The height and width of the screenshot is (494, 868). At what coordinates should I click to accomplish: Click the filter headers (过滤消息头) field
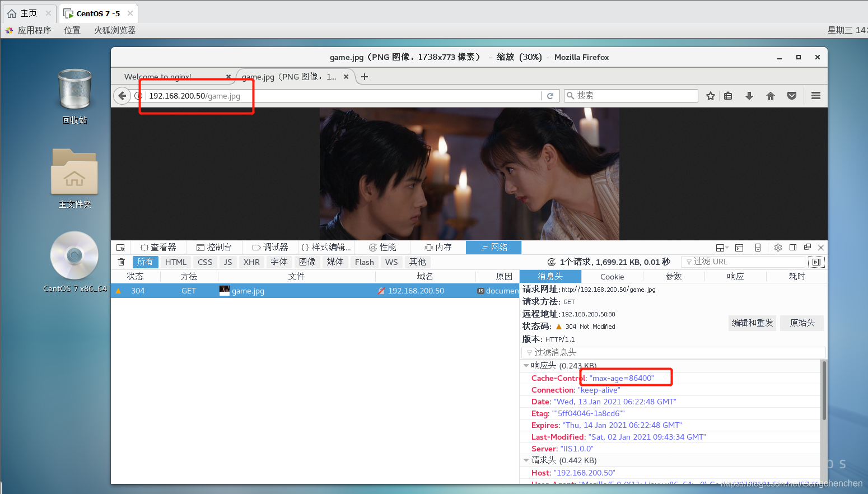pos(674,352)
